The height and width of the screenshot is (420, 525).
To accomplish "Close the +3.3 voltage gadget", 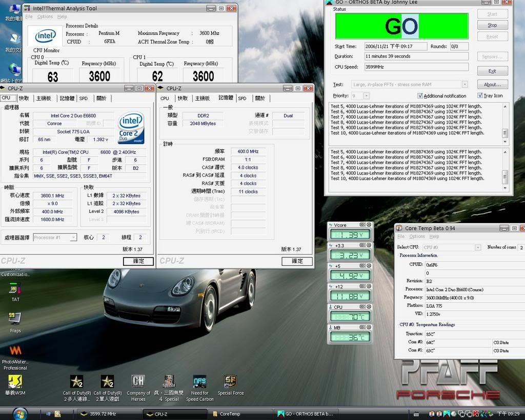I will click(369, 245).
